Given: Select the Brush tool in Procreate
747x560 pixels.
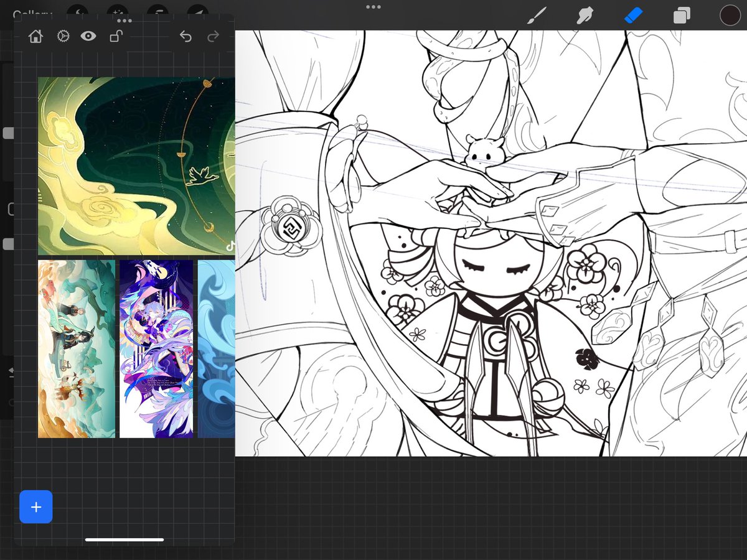Looking at the screenshot, I should (537, 15).
